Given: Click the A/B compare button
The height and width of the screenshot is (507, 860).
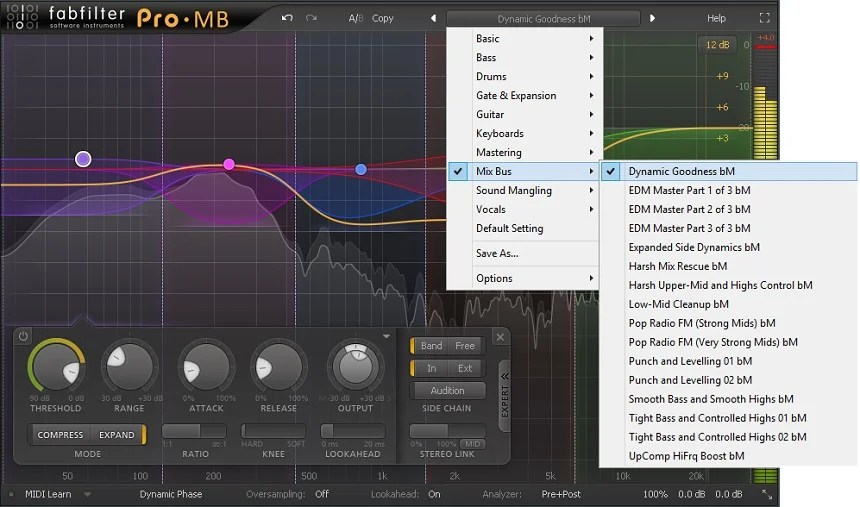Looking at the screenshot, I should coord(355,18).
